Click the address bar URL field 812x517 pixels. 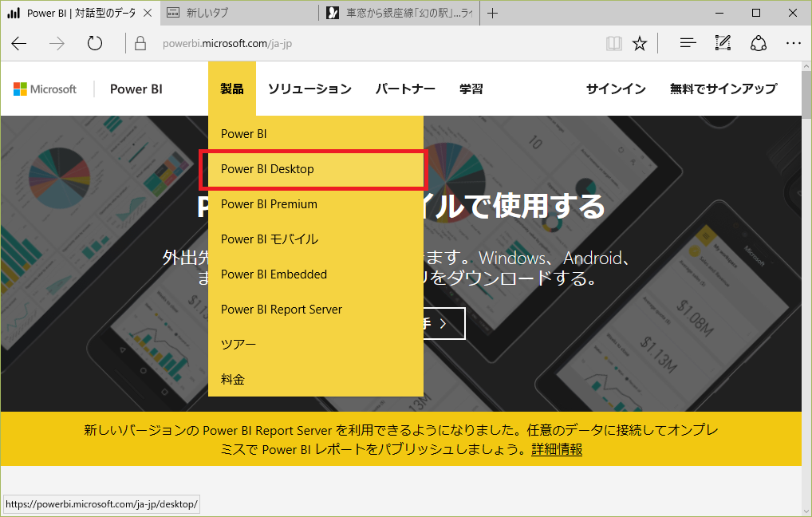(227, 44)
